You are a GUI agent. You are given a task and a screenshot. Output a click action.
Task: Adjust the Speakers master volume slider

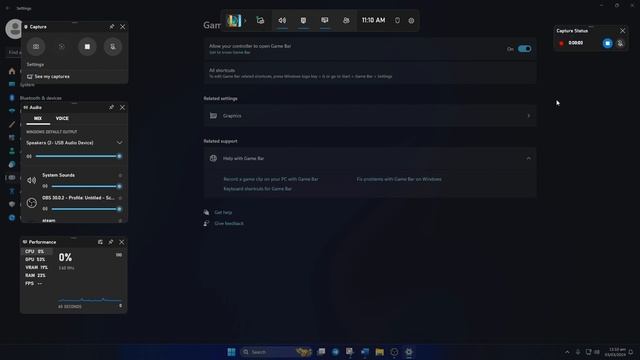click(78, 156)
